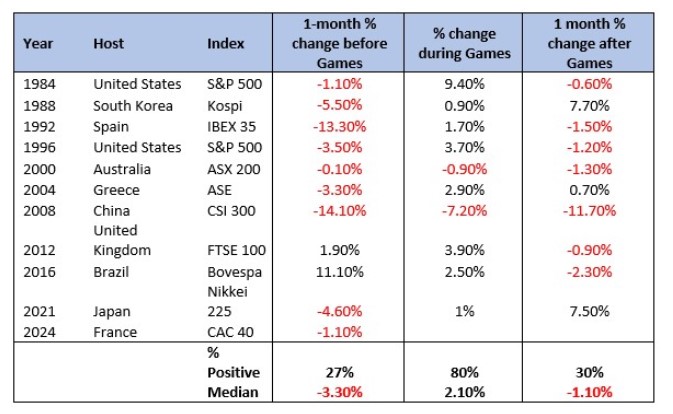The image size is (673, 414).
Task: Click the FTSE 100 index cell
Action: point(235,250)
